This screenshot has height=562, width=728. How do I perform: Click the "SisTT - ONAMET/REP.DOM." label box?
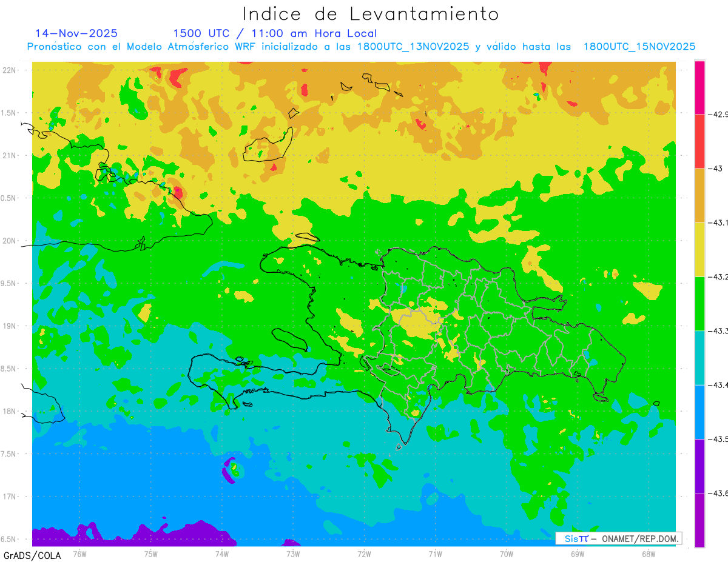(x=619, y=538)
